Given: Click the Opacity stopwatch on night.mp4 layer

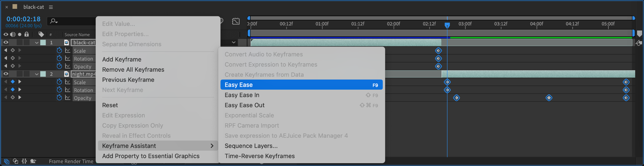Looking at the screenshot, I should [59, 98].
